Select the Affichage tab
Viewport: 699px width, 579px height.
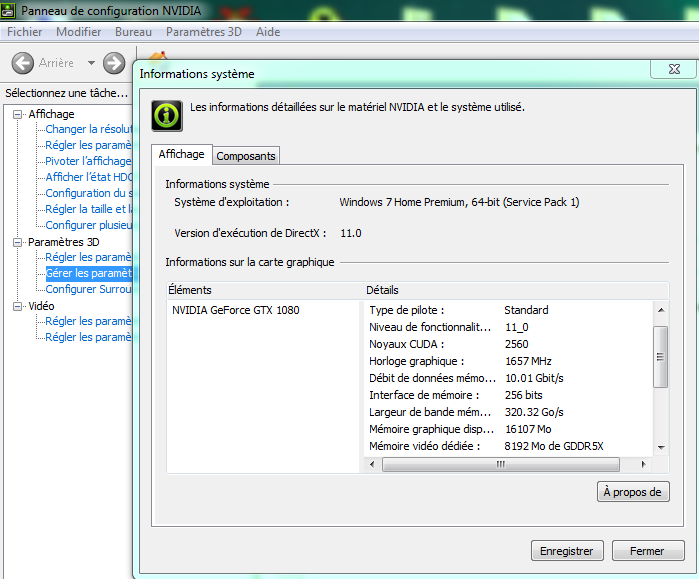pos(181,155)
